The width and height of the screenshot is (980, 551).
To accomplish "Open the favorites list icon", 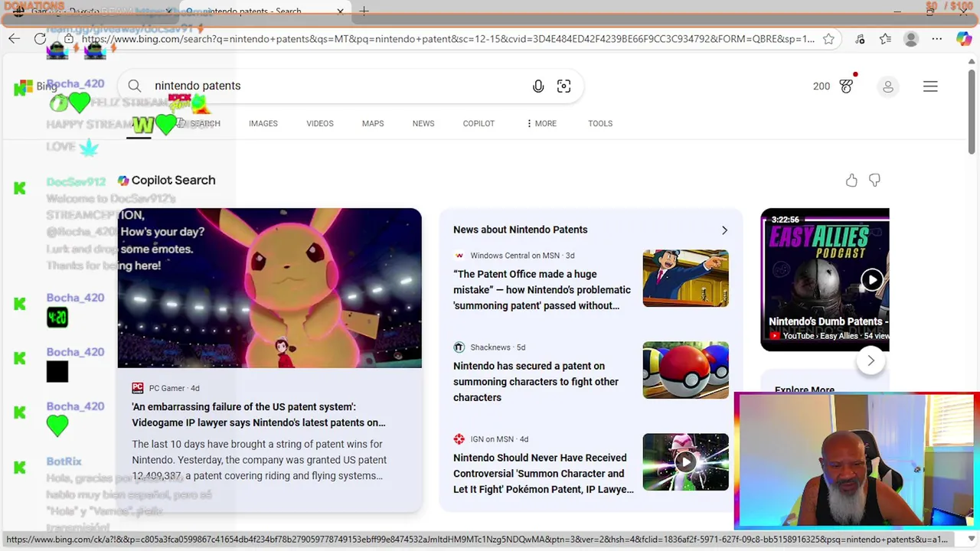I will point(885,39).
